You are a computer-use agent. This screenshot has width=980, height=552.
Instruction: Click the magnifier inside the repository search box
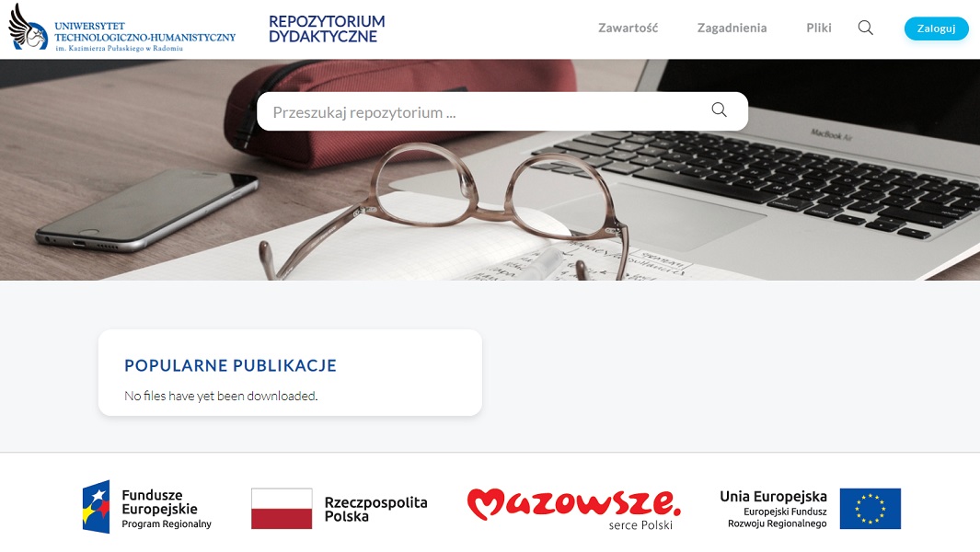(720, 110)
